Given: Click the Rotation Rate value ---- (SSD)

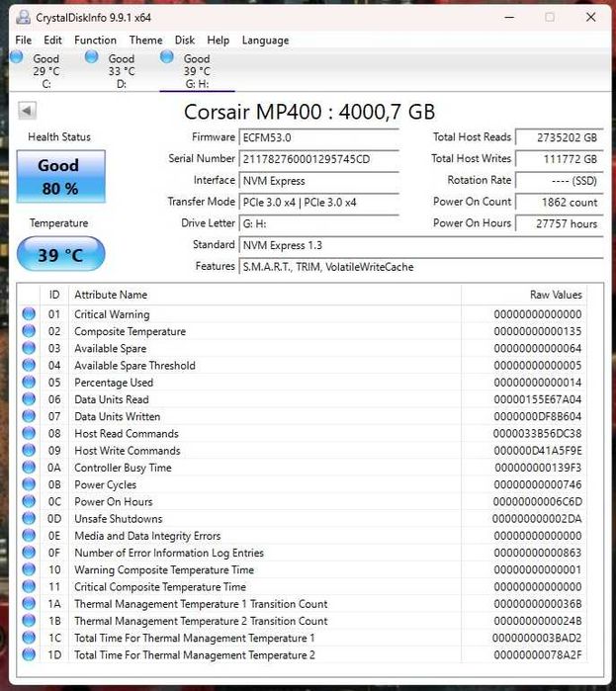Looking at the screenshot, I should coord(560,180).
